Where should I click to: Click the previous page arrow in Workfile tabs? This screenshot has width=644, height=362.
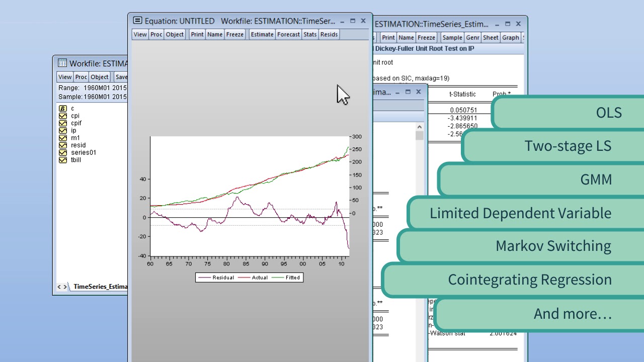tap(59, 287)
